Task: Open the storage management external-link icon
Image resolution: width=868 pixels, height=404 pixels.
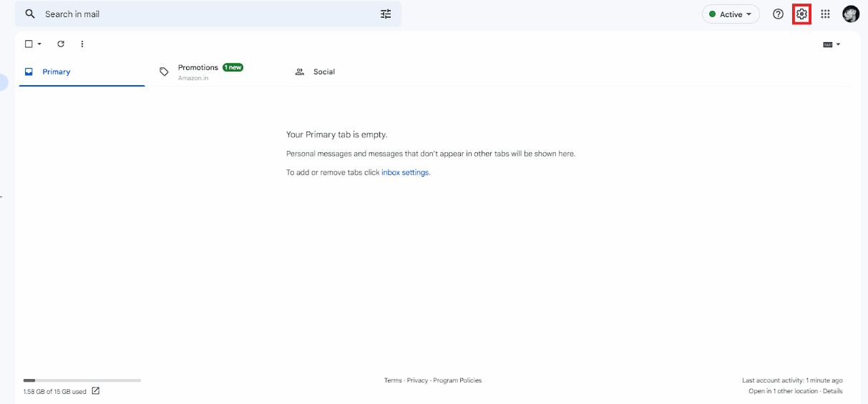Action: coord(96,391)
